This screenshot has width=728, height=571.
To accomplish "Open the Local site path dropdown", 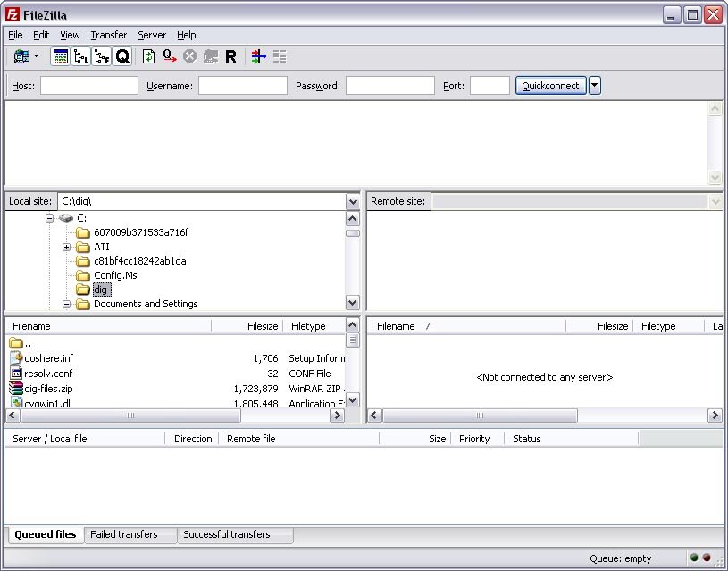I will (x=353, y=202).
